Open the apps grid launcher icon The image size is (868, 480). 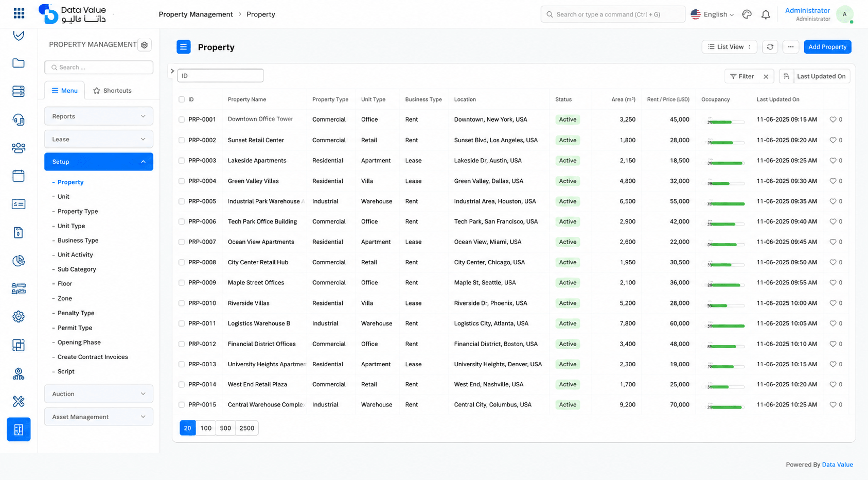(x=19, y=13)
